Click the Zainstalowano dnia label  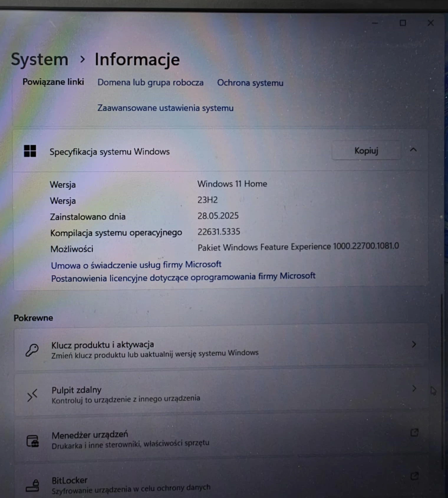[88, 217]
